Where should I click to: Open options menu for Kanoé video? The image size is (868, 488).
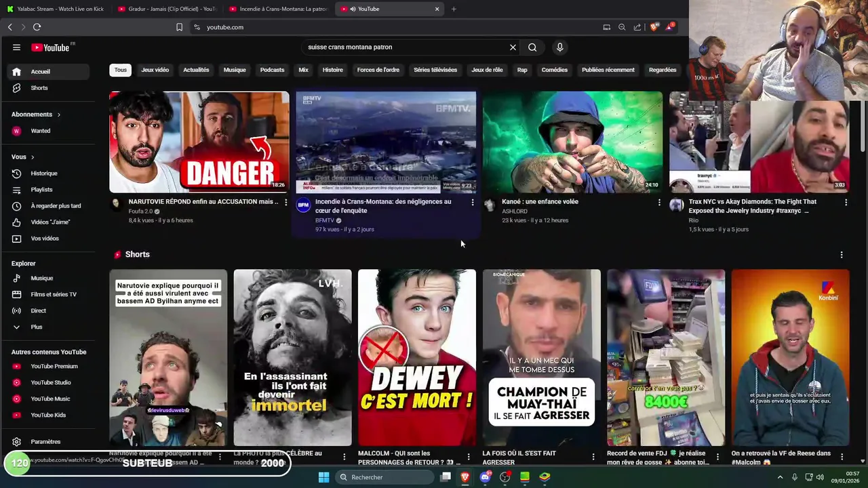point(659,202)
